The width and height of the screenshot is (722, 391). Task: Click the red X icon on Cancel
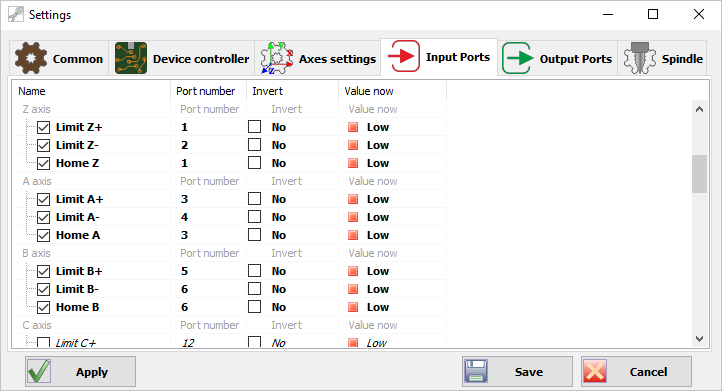pyautogui.click(x=595, y=371)
